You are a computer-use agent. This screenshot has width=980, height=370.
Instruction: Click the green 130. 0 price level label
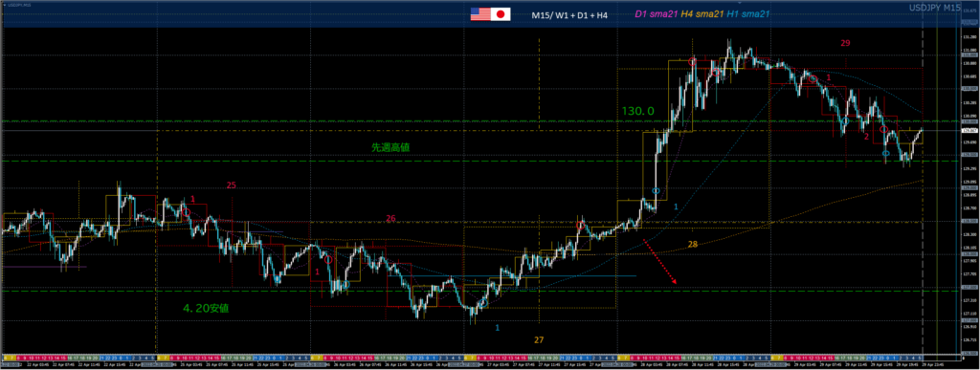coord(638,111)
